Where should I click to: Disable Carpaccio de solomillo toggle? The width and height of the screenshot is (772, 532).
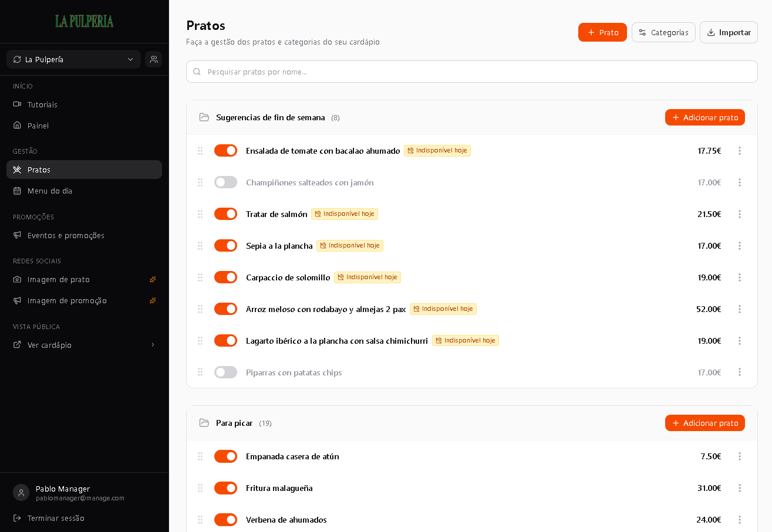[x=225, y=277]
